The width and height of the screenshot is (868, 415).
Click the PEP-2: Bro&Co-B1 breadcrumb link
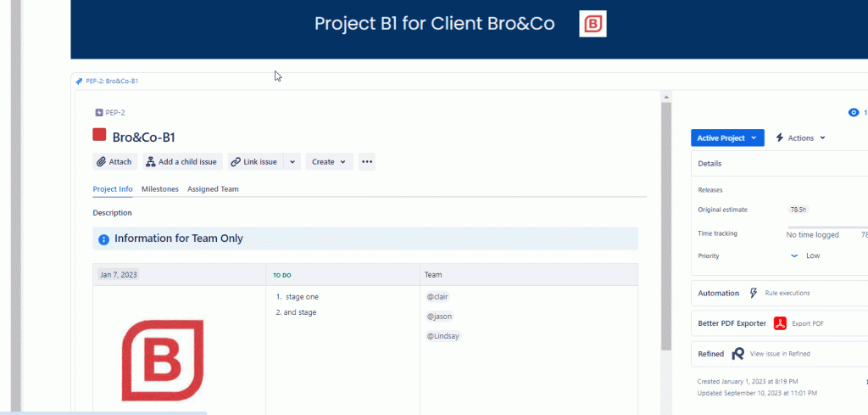click(112, 81)
